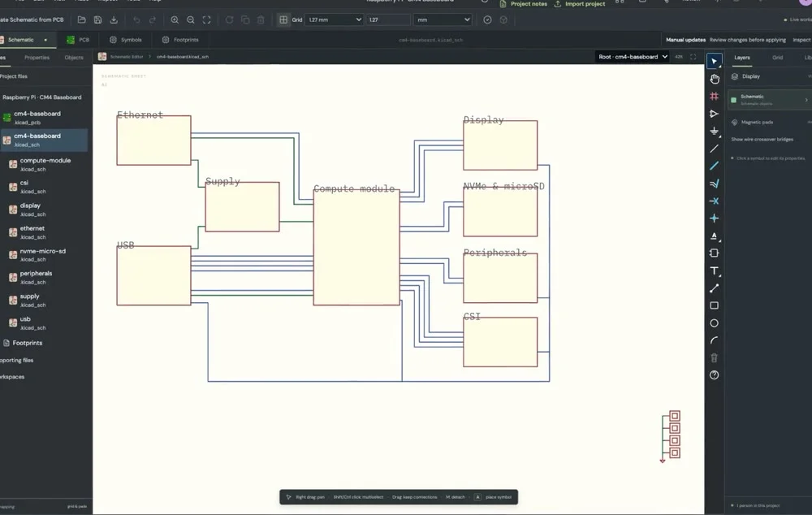Image resolution: width=812 pixels, height=515 pixels.
Task: Open cm4-baseboard .kicad_pcb file
Action: point(37,118)
